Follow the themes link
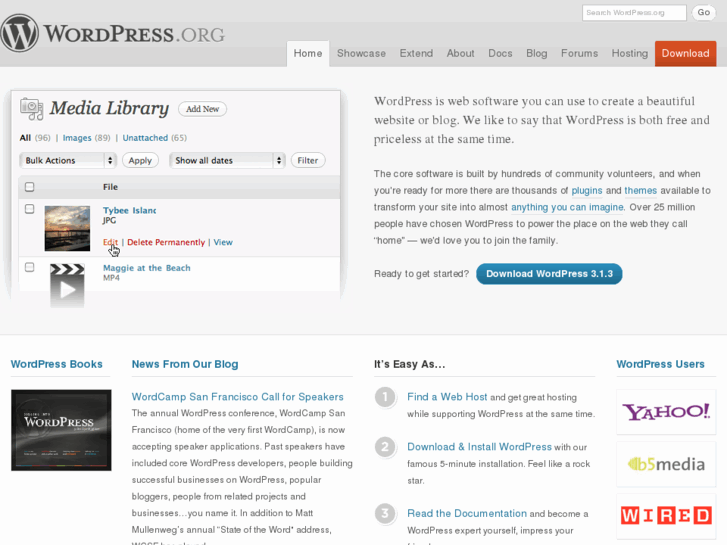Viewport: 727px width, 545px height. [640, 191]
